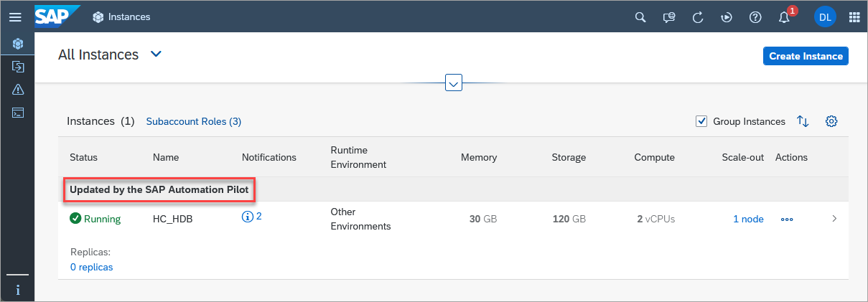
Task: Click the Replicas: label
Action: 90,253
